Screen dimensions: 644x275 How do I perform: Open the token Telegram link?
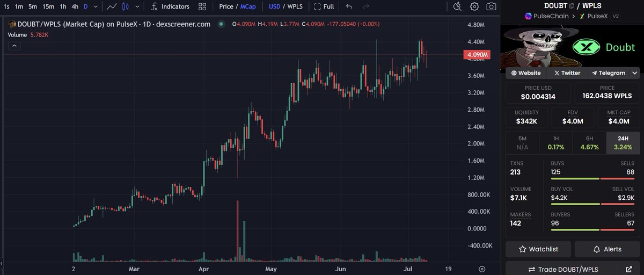coord(608,73)
